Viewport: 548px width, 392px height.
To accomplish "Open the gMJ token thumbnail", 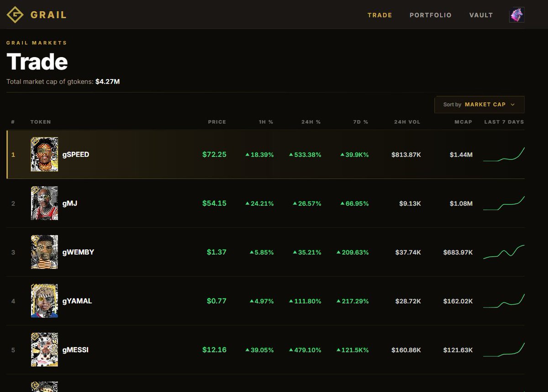I will 44,203.
